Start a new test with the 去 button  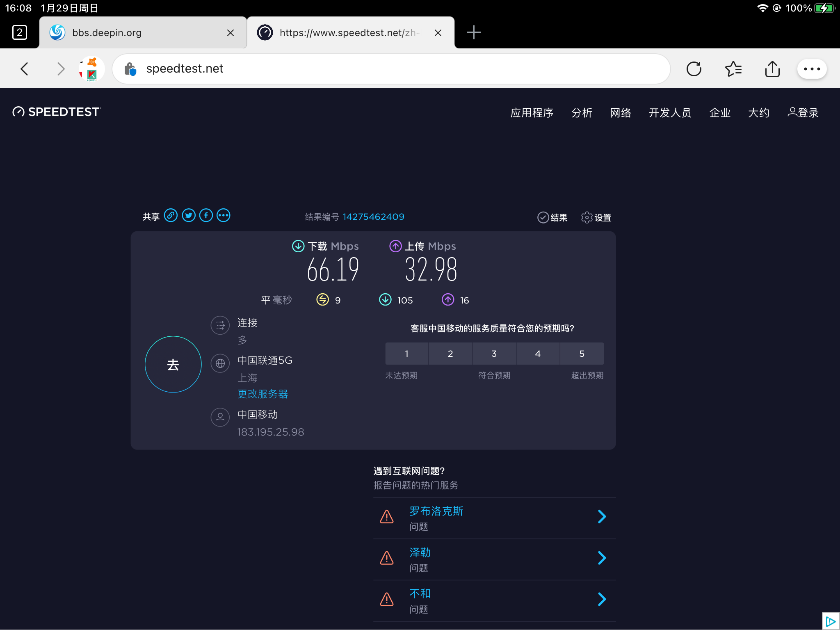pyautogui.click(x=173, y=364)
